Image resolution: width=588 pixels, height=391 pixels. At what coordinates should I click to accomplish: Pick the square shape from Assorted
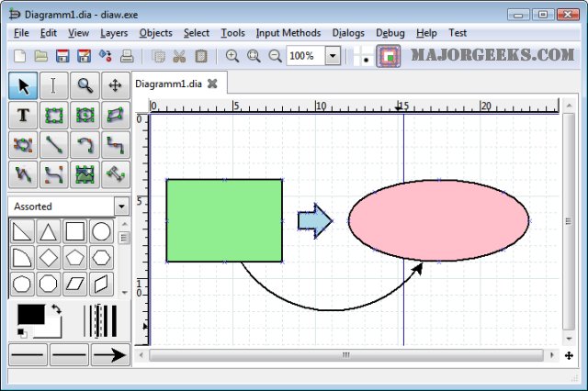[74, 231]
